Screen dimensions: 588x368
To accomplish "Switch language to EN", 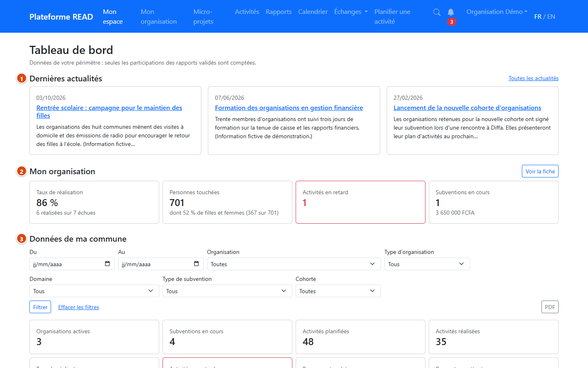I will tap(551, 16).
